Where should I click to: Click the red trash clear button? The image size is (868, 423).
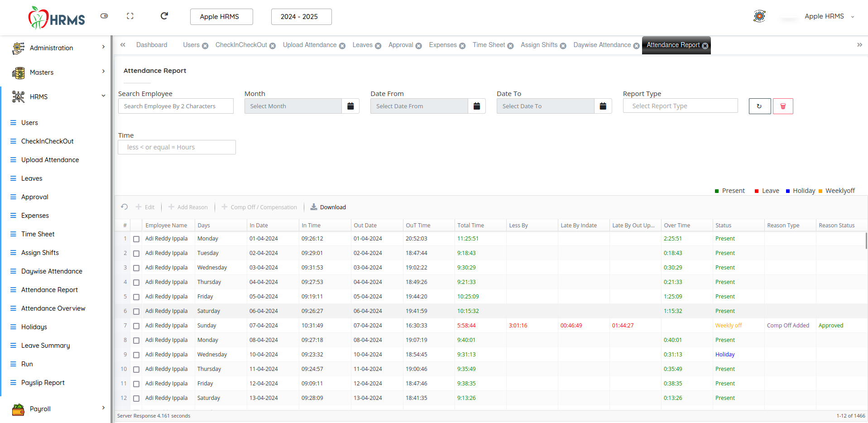(783, 106)
